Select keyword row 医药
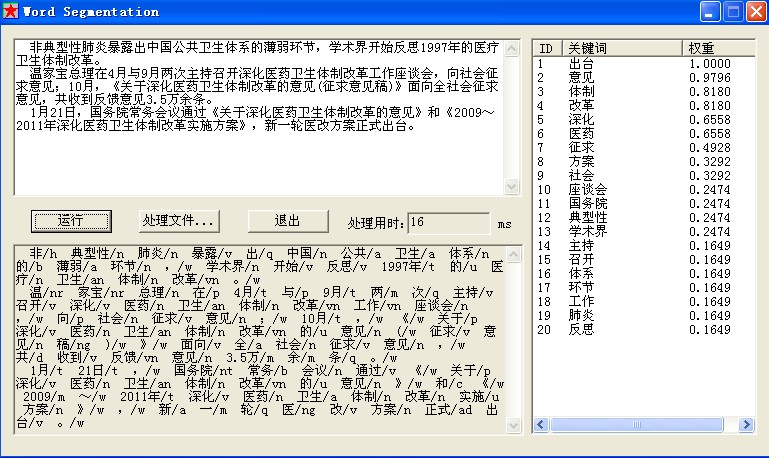Image resolution: width=769 pixels, height=458 pixels. pos(644,133)
